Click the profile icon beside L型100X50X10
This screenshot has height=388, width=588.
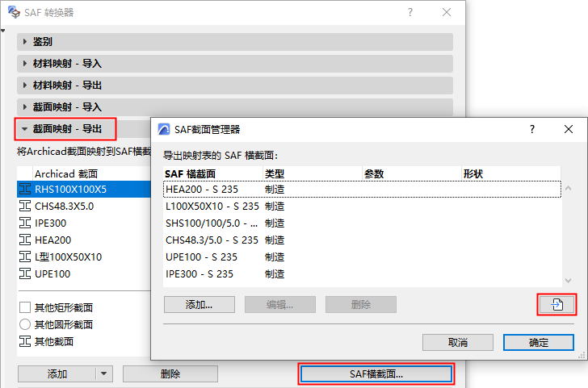coord(25,257)
